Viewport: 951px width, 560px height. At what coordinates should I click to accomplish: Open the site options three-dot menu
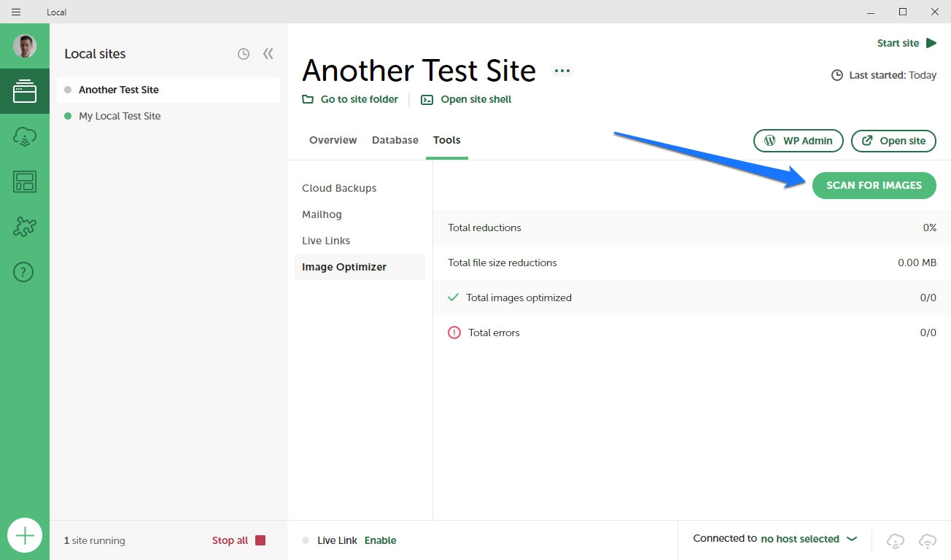pos(562,71)
